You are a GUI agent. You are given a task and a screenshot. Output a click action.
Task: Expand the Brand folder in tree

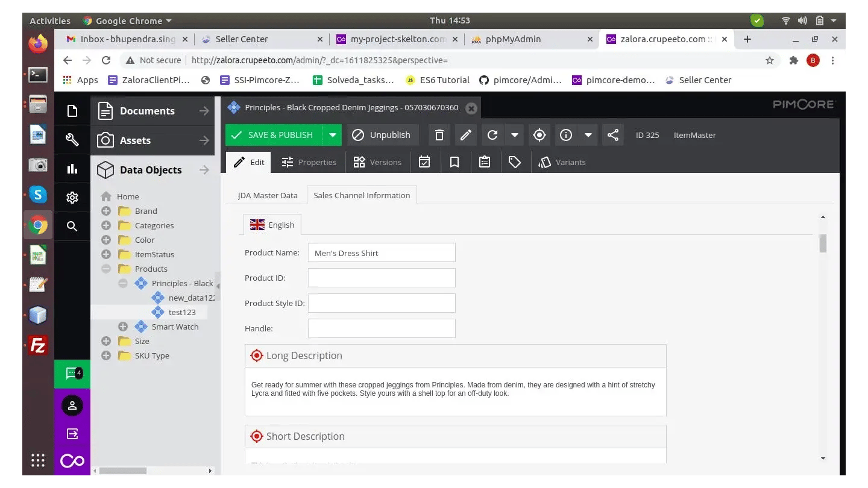tap(106, 211)
